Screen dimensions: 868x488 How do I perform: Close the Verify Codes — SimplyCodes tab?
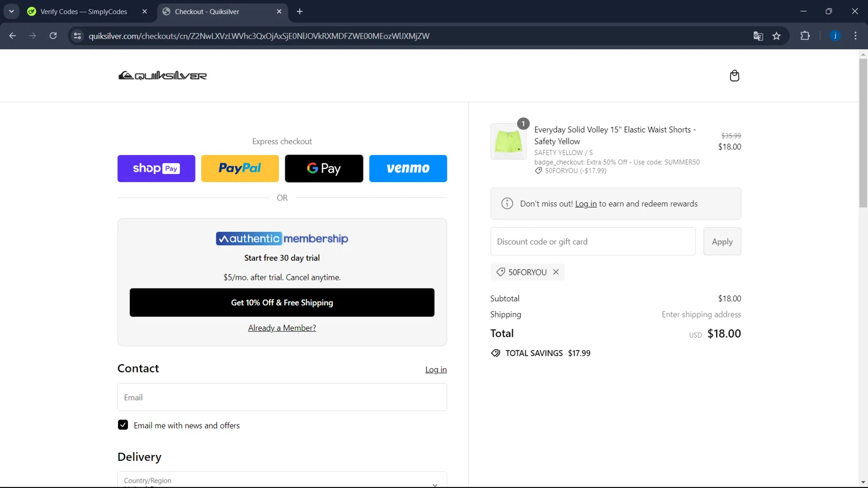coord(145,12)
